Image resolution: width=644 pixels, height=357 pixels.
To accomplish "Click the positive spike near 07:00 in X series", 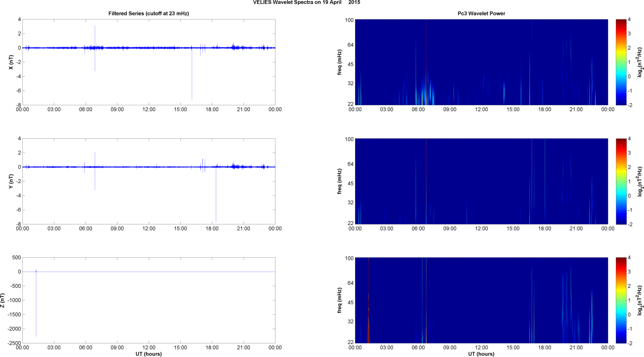I will (x=95, y=37).
